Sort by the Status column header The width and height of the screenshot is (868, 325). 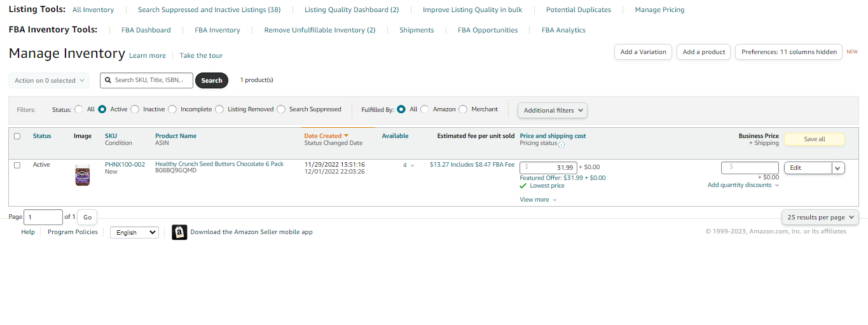tap(42, 136)
